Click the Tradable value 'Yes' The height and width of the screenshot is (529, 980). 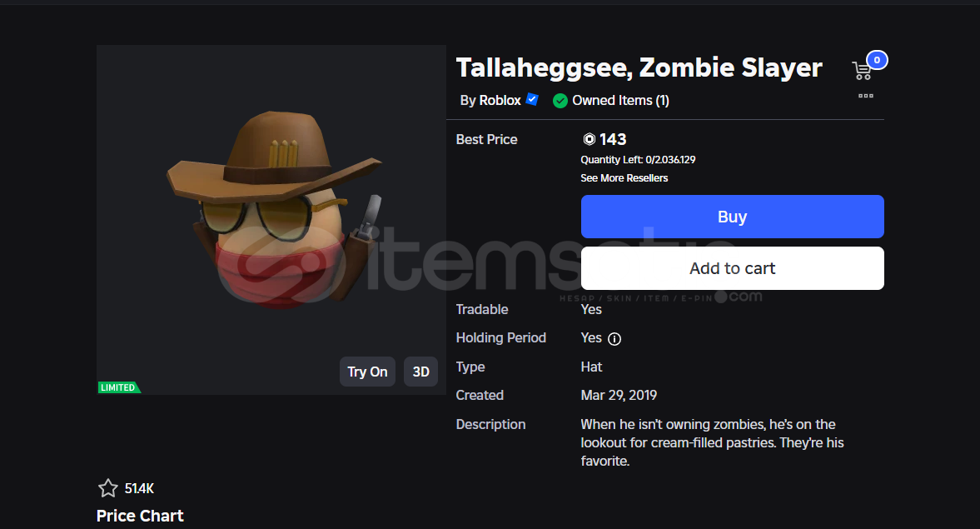(591, 310)
